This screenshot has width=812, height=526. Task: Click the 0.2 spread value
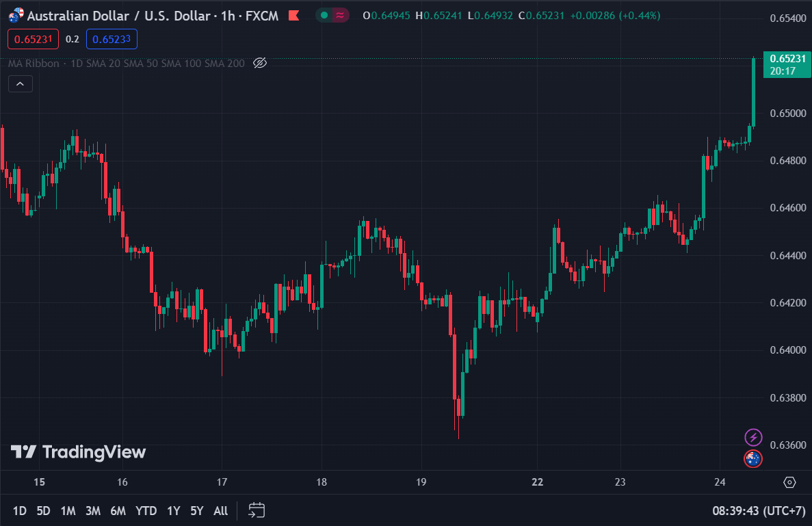pos(73,40)
